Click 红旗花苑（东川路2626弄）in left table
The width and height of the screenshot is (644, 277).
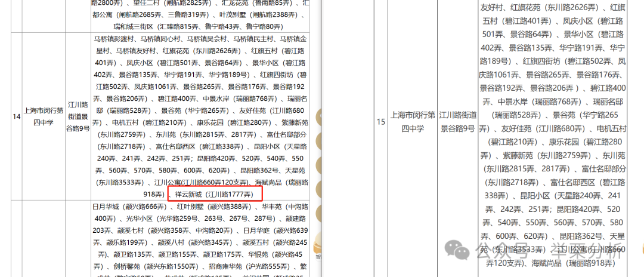pyautogui.click(x=202, y=51)
